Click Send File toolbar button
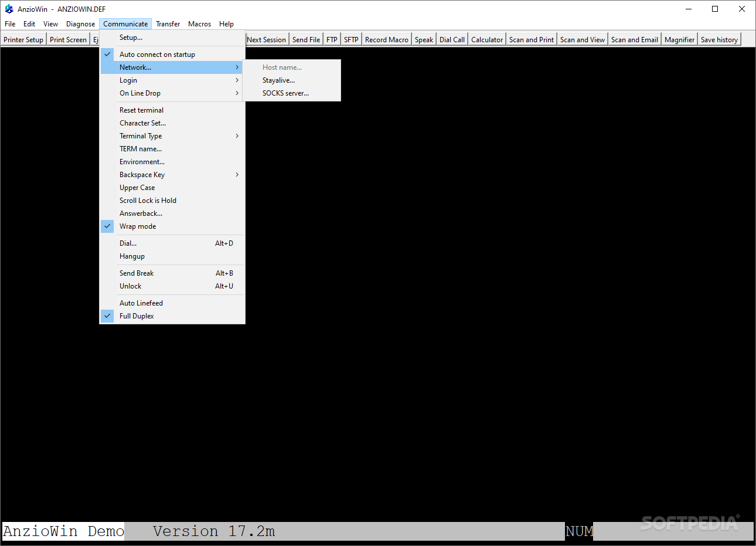Viewport: 756px width, 546px height. (307, 39)
